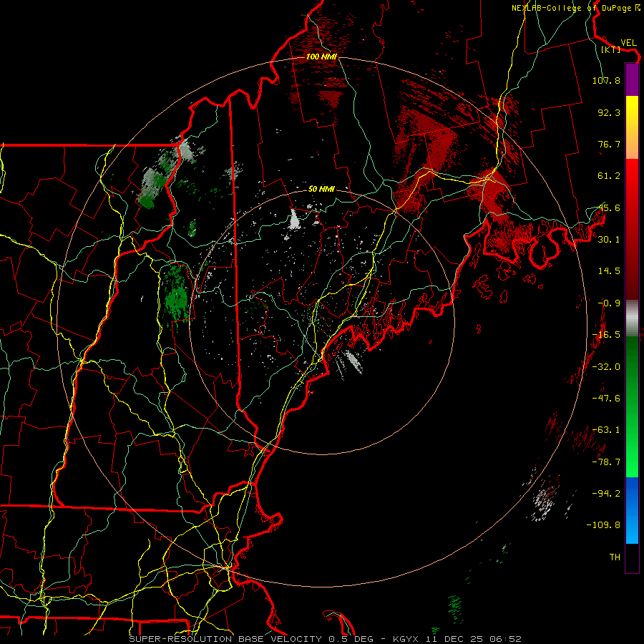Click the -16.5 scale value

[x=606, y=335]
